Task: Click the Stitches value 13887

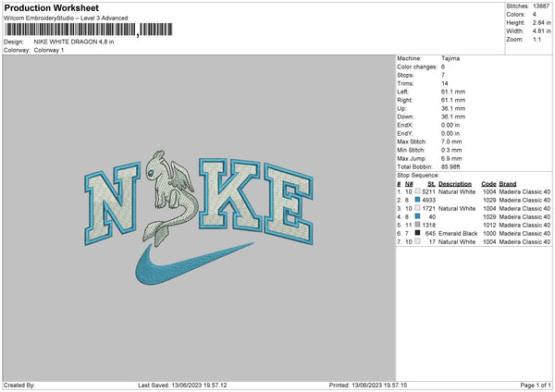Action: pyautogui.click(x=541, y=6)
